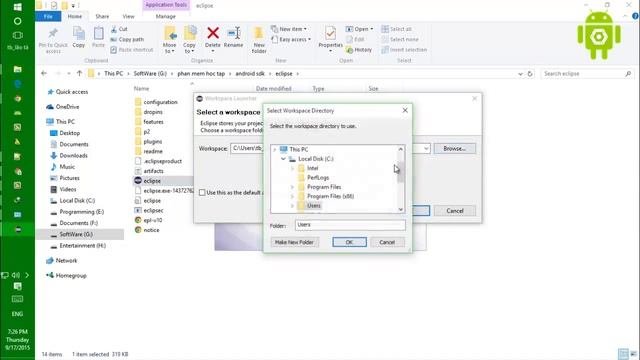The height and width of the screenshot is (360, 640).
Task: Select the epl-v10 file
Action: click(153, 220)
